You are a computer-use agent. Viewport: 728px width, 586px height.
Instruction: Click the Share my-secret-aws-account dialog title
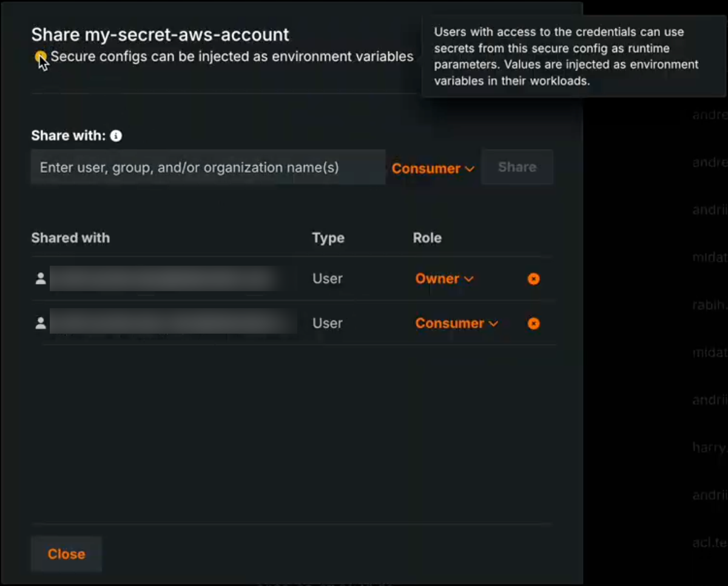pos(160,35)
